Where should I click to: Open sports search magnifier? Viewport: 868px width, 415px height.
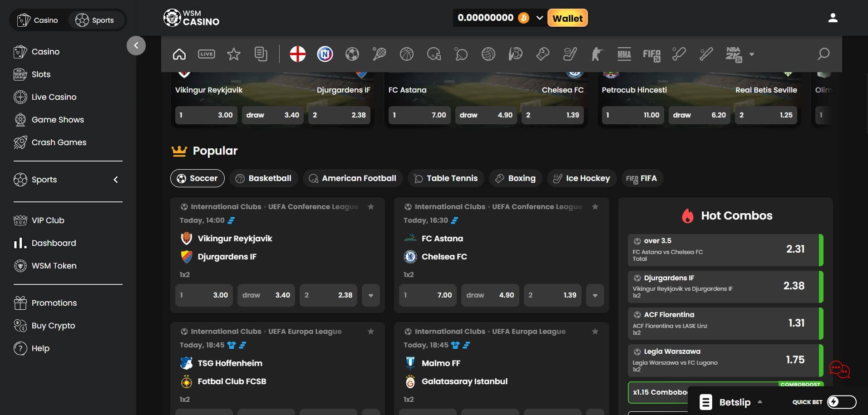pos(824,54)
